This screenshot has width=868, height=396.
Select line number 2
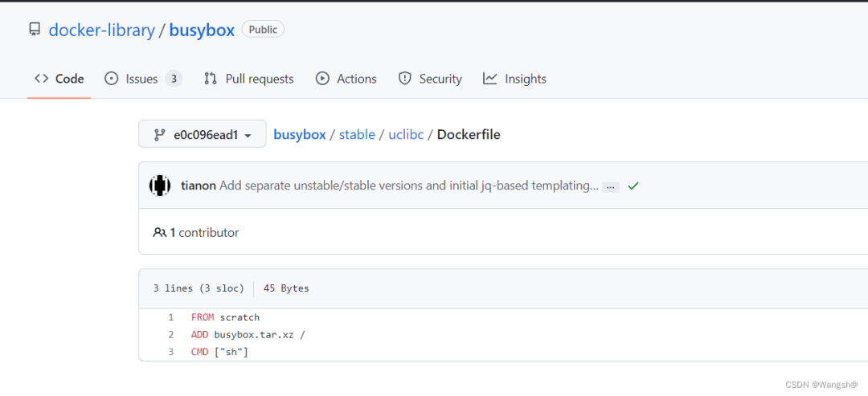click(171, 335)
